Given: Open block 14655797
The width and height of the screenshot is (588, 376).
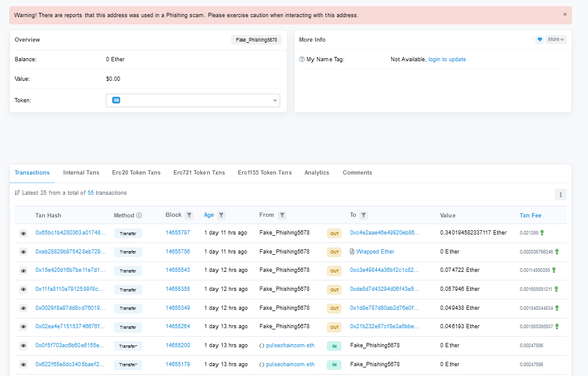Looking at the screenshot, I should pos(178,233).
